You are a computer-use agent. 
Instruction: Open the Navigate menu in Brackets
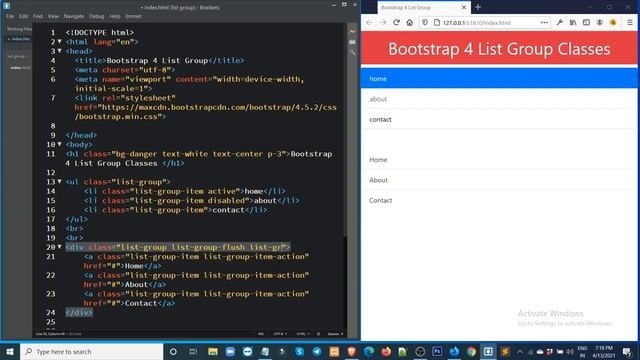pos(74,16)
